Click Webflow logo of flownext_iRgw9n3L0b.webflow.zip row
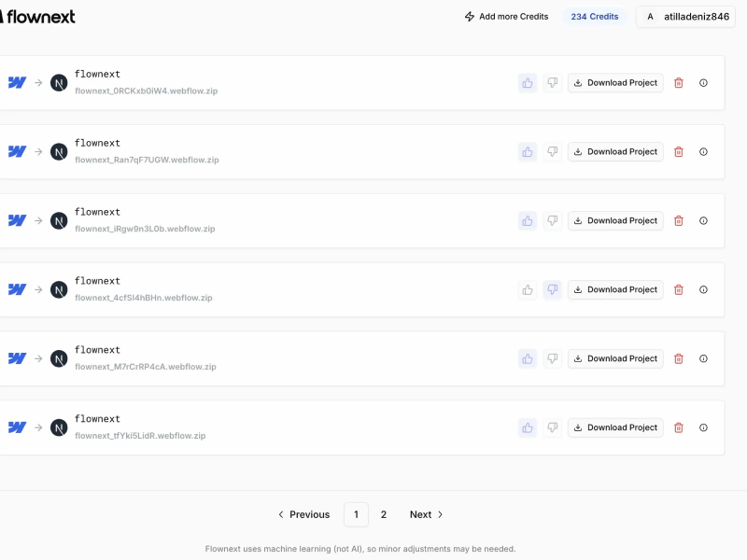 (x=17, y=221)
